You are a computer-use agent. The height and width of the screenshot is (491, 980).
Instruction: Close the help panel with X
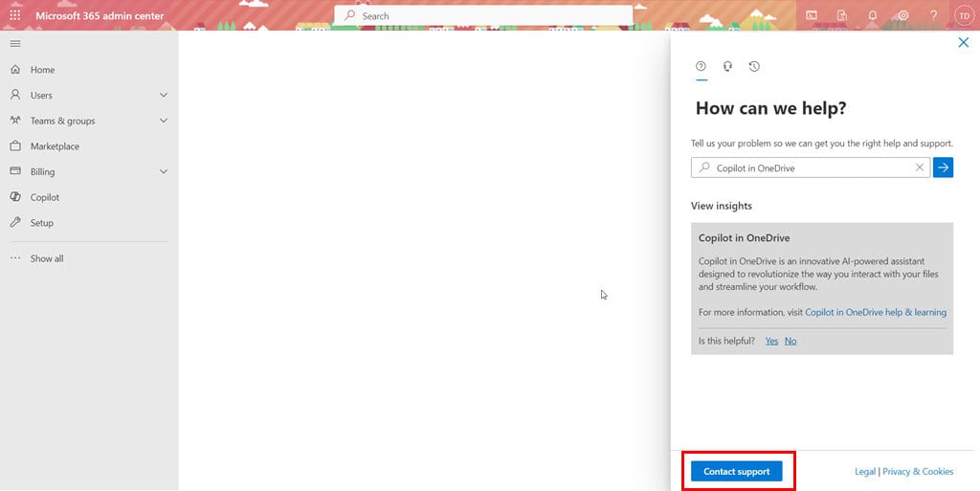[x=963, y=42]
